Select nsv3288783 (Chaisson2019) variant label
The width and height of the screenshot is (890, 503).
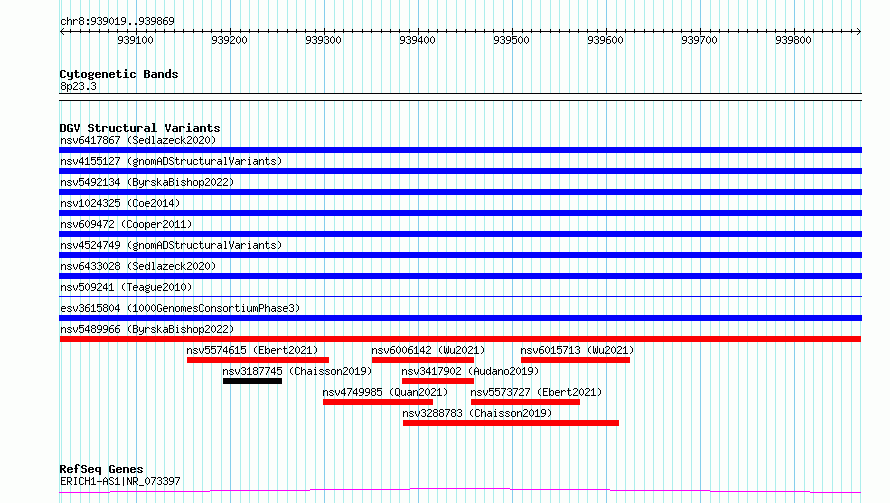tap(477, 413)
